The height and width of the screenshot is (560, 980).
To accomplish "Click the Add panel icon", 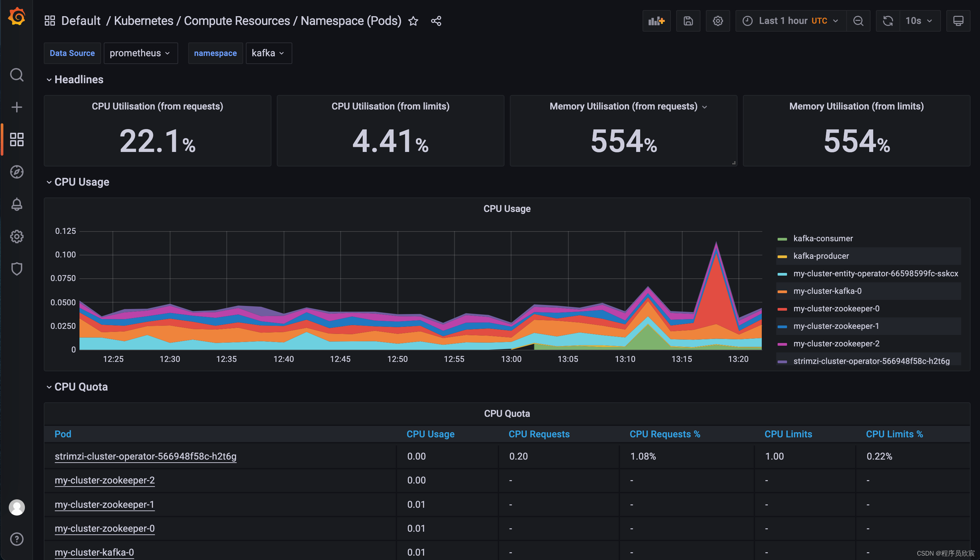I will coord(656,21).
